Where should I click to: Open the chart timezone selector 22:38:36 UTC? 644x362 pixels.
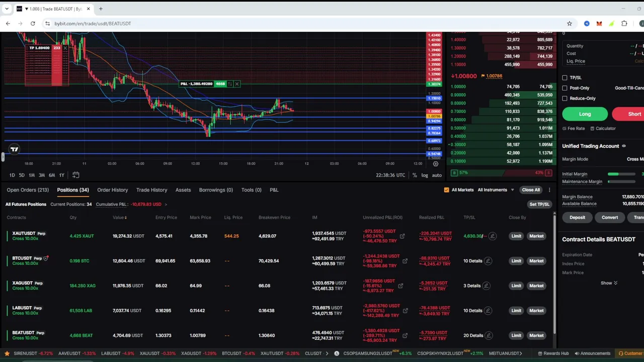tap(390, 175)
